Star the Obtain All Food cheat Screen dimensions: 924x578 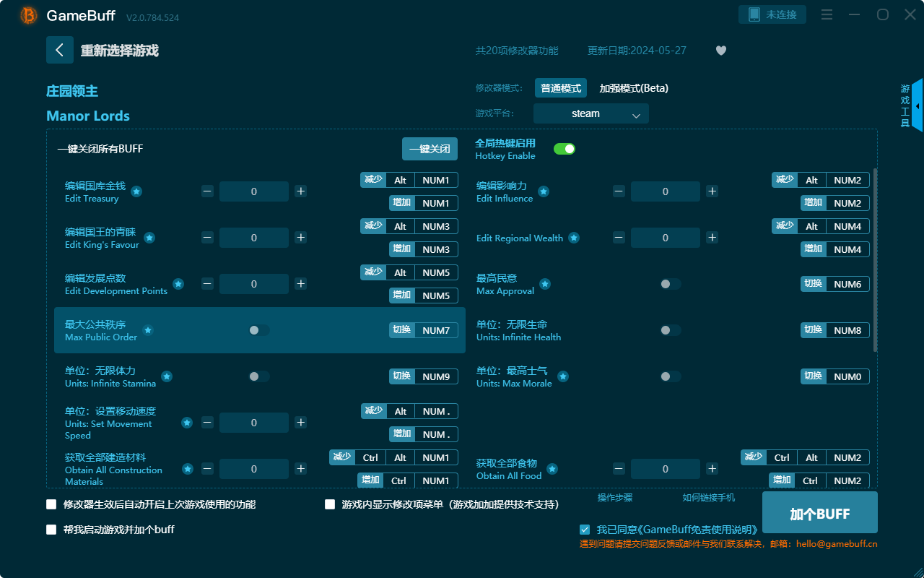click(x=552, y=469)
